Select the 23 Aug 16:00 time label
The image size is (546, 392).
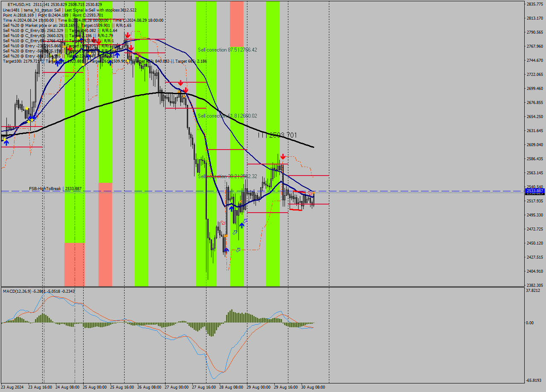pyautogui.click(x=40, y=387)
